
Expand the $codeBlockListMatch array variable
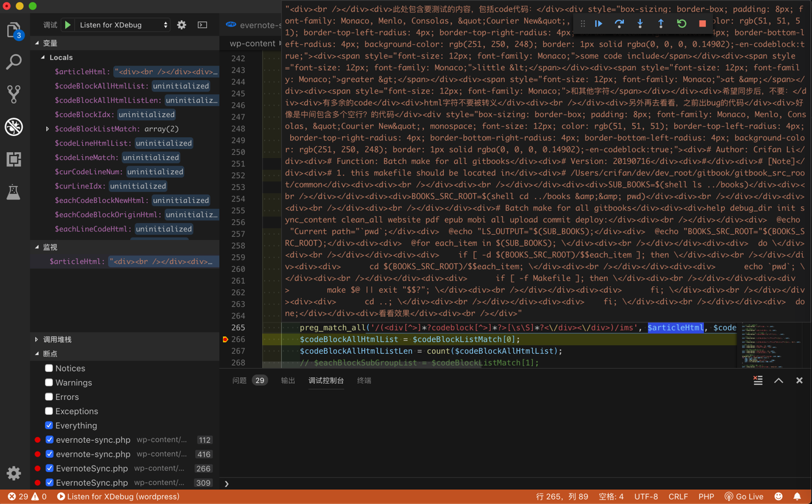(47, 129)
